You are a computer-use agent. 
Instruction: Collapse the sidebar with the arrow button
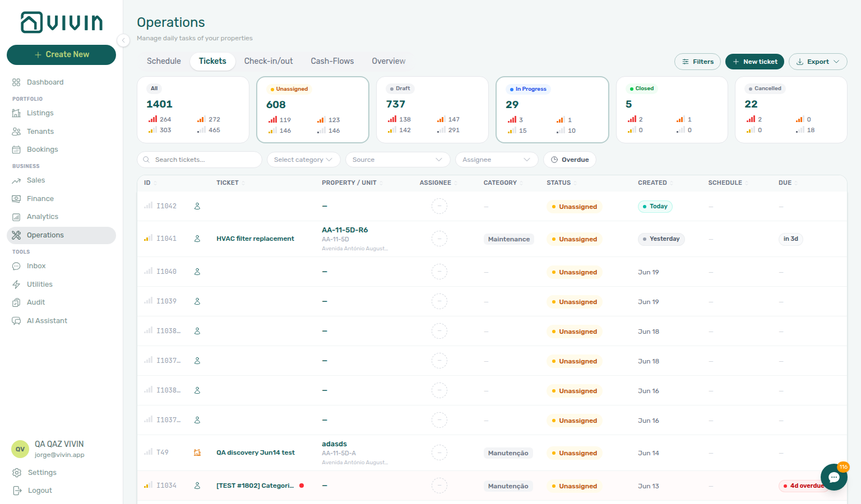[123, 40]
